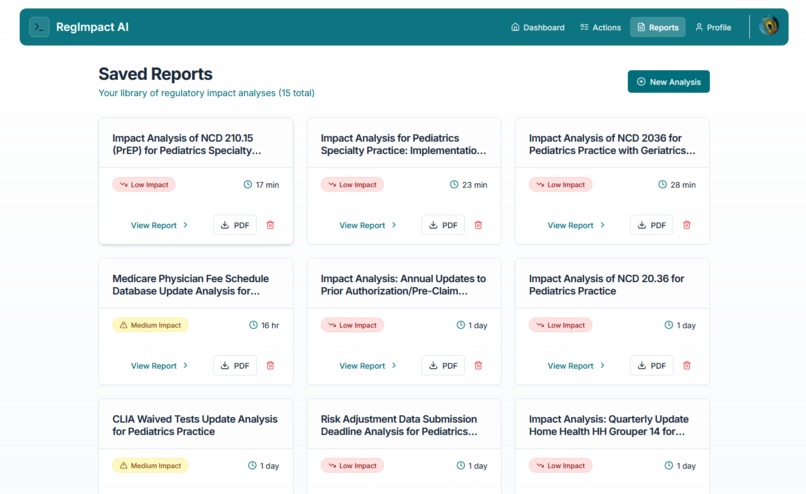Click the clock icon beside 23 min
Image resolution: width=806 pixels, height=494 pixels.
(x=454, y=185)
